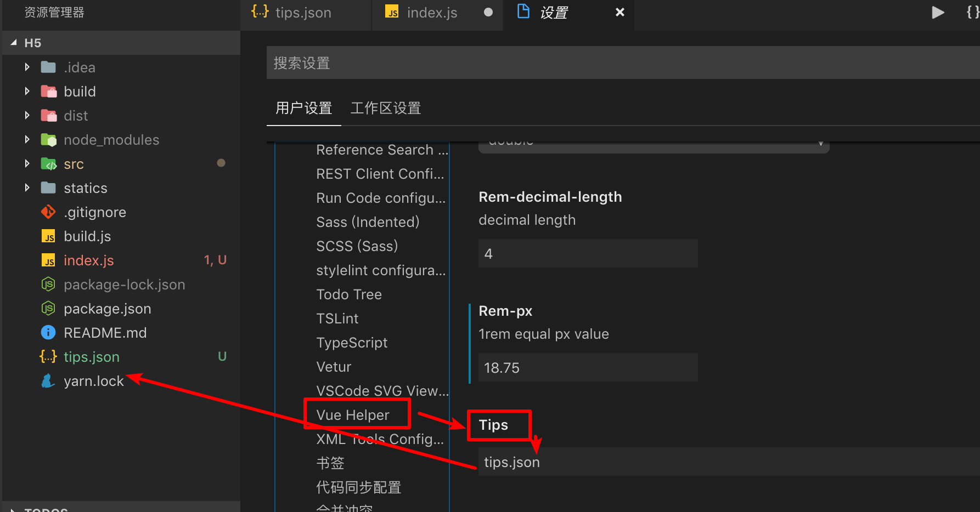Screen dimensions: 980x512
Task: Click the red build folder icon
Action: (48, 91)
